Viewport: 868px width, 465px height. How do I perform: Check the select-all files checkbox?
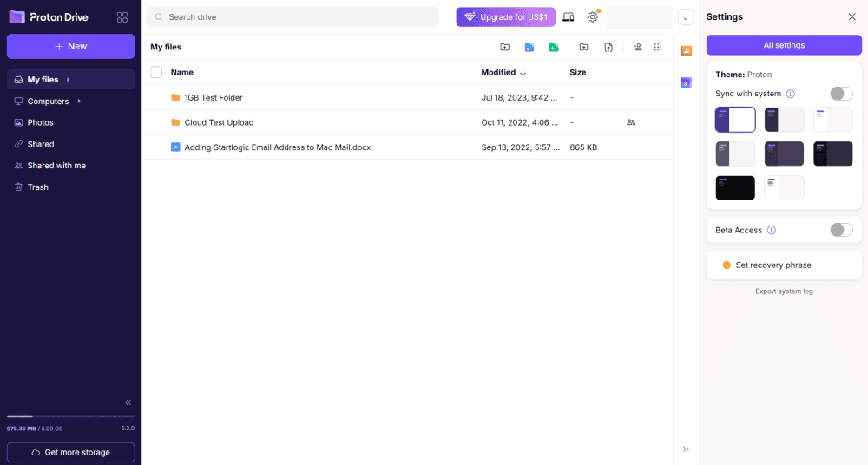(156, 73)
